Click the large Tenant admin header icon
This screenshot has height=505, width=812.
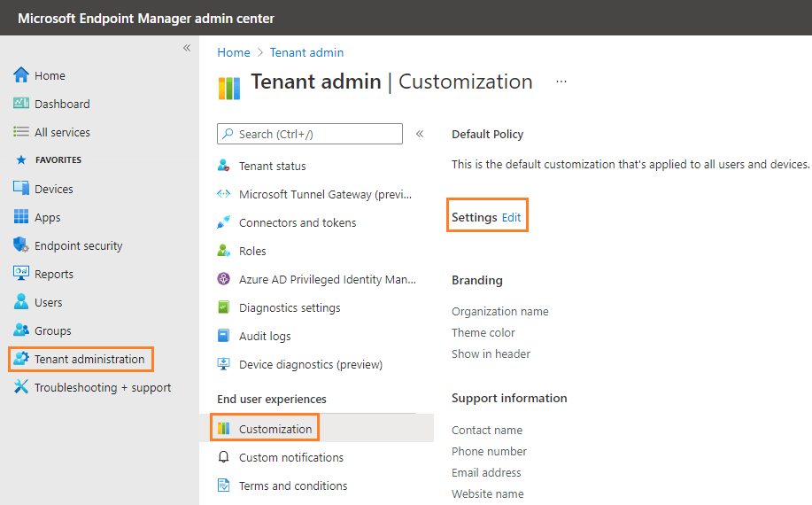pyautogui.click(x=228, y=88)
